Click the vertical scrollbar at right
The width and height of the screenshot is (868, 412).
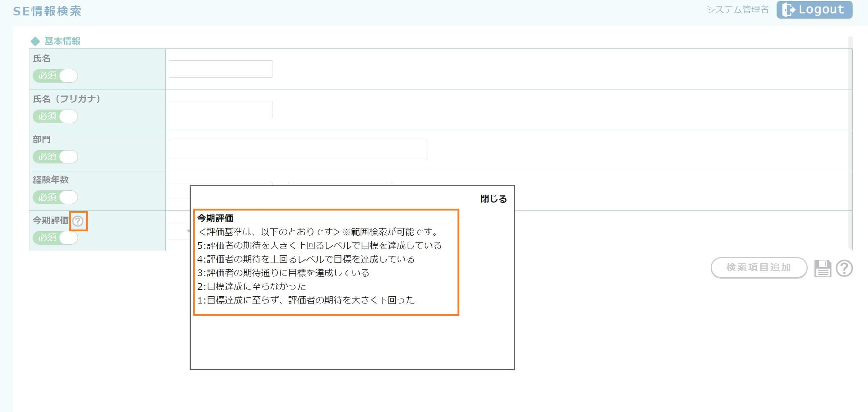click(850, 144)
